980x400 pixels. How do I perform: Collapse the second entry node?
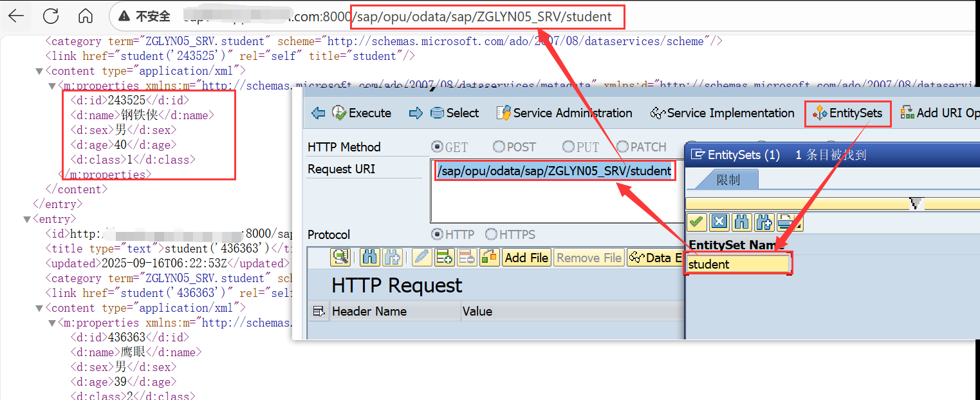[x=27, y=220]
